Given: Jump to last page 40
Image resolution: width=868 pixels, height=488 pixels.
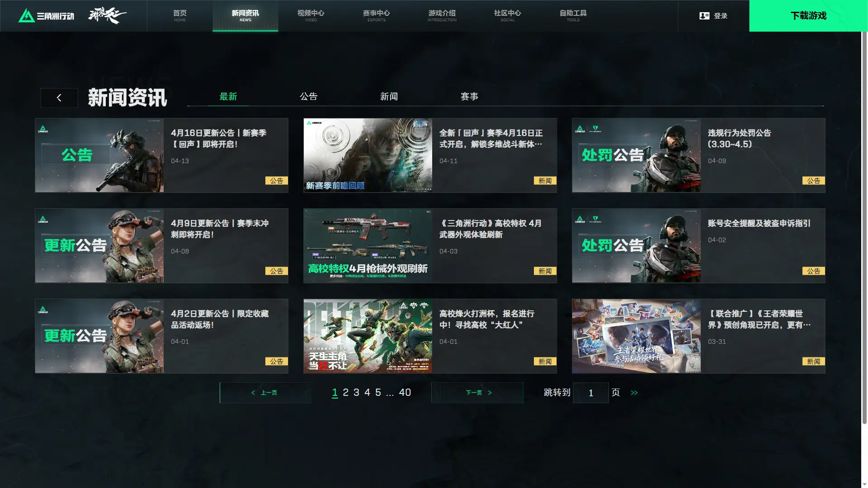Looking at the screenshot, I should click(405, 393).
